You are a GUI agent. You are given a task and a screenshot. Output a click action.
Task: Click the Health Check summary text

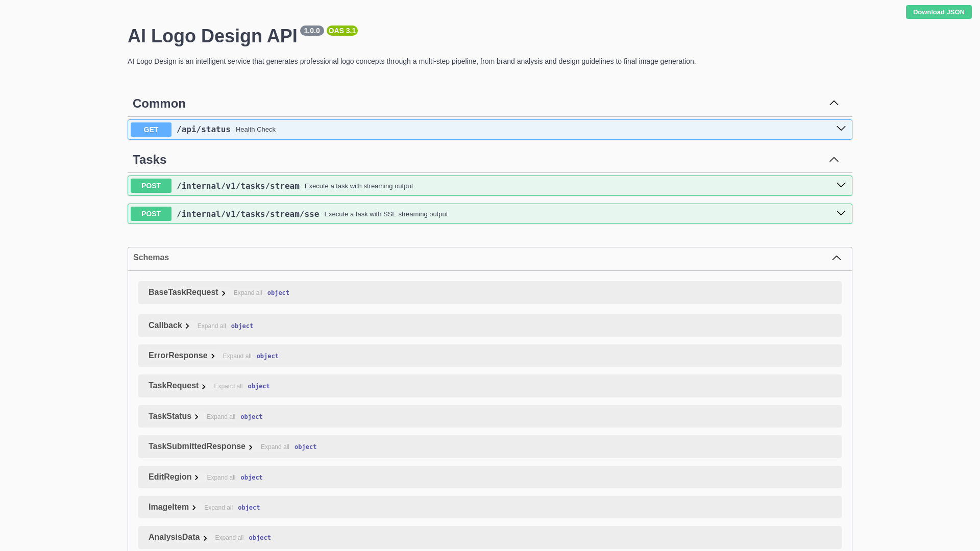256,130
